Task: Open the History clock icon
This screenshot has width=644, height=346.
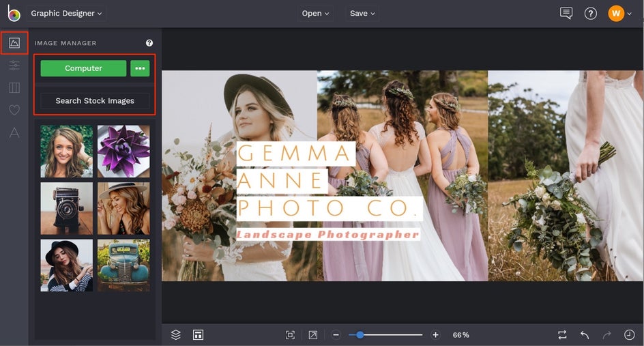Action: pyautogui.click(x=629, y=334)
